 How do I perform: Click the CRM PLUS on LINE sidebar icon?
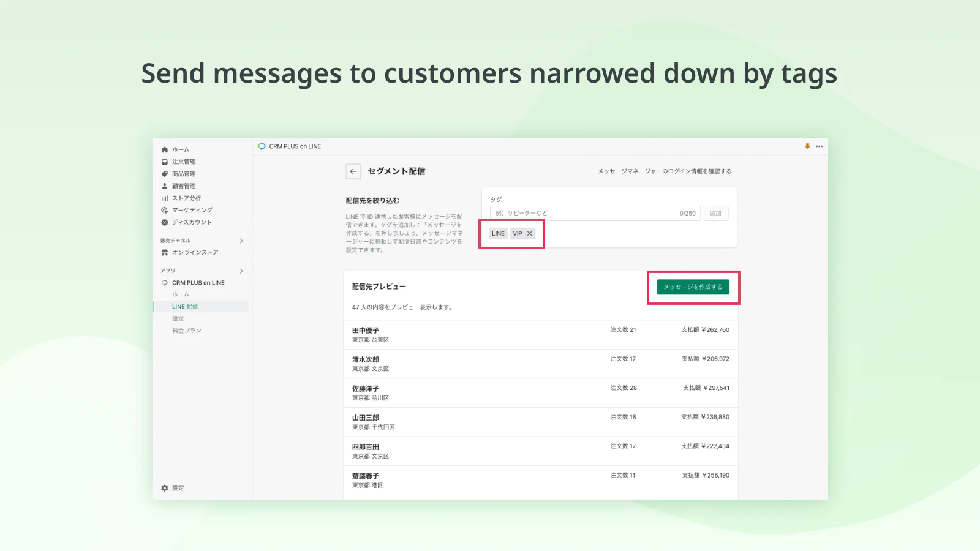click(x=164, y=283)
